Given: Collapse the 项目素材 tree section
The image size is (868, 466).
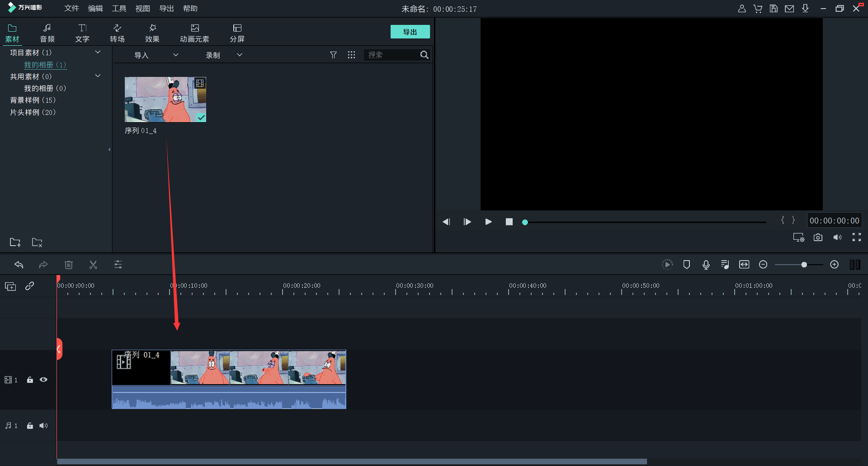Looking at the screenshot, I should (x=98, y=52).
